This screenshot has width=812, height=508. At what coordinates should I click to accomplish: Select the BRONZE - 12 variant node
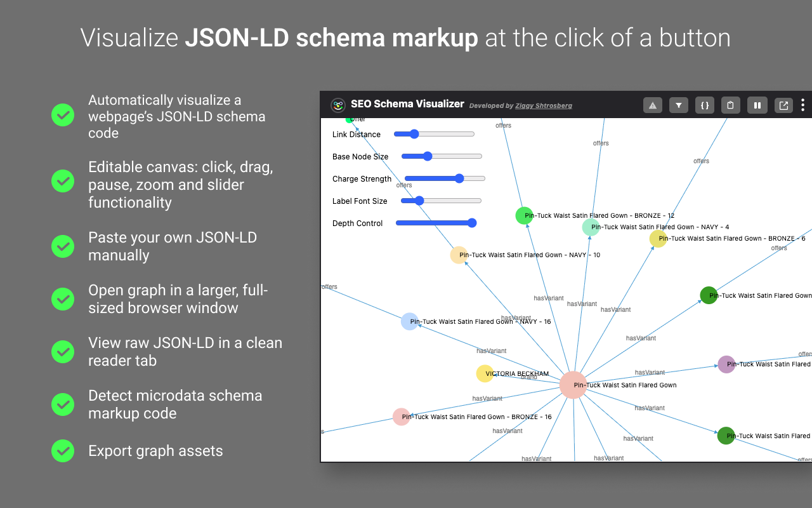(x=524, y=215)
